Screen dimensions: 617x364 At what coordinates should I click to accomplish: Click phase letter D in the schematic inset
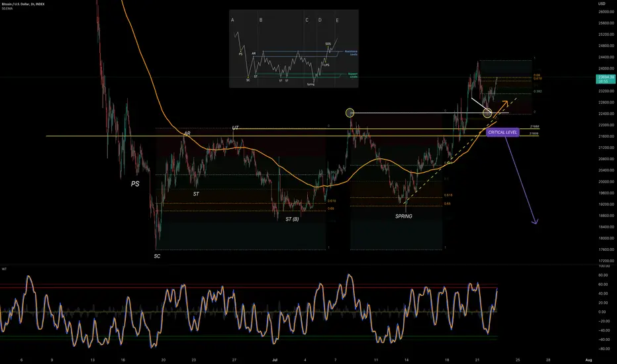[x=320, y=20]
